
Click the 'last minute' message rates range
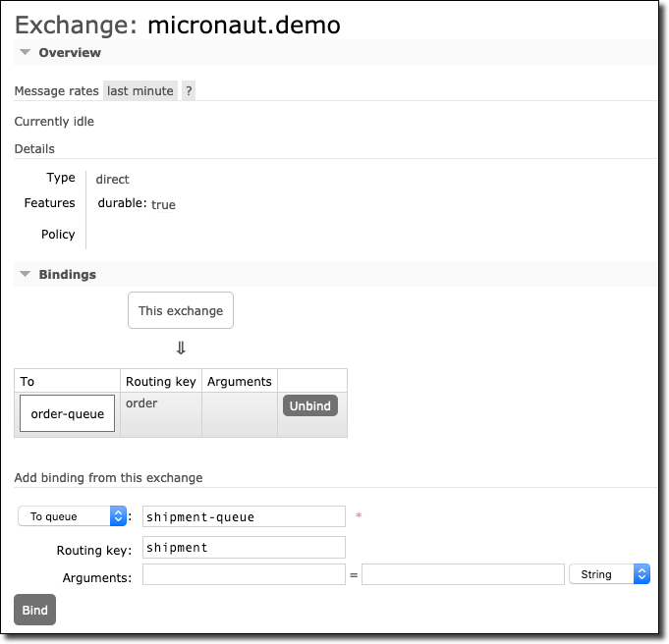pyautogui.click(x=140, y=91)
